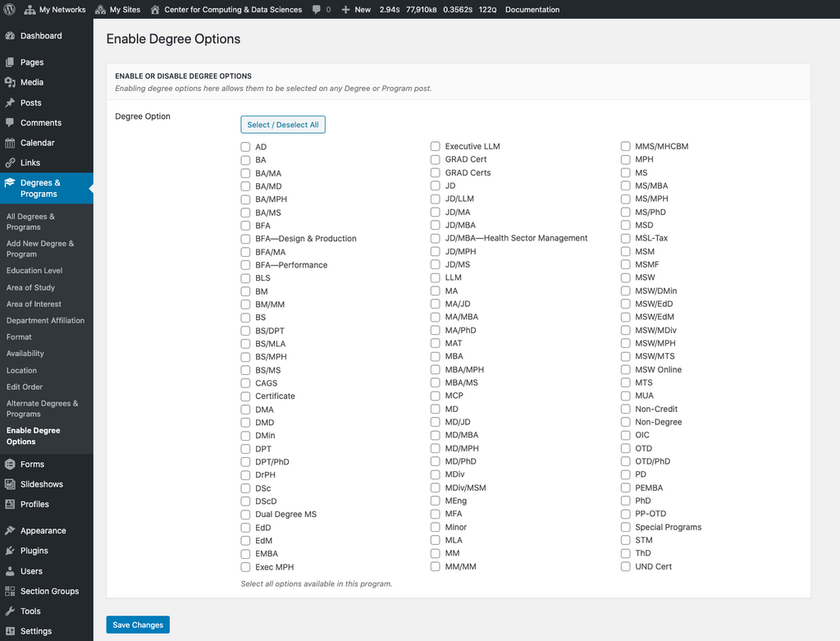This screenshot has width=840, height=641.
Task: Click the plus New icon
Action: tap(345, 9)
